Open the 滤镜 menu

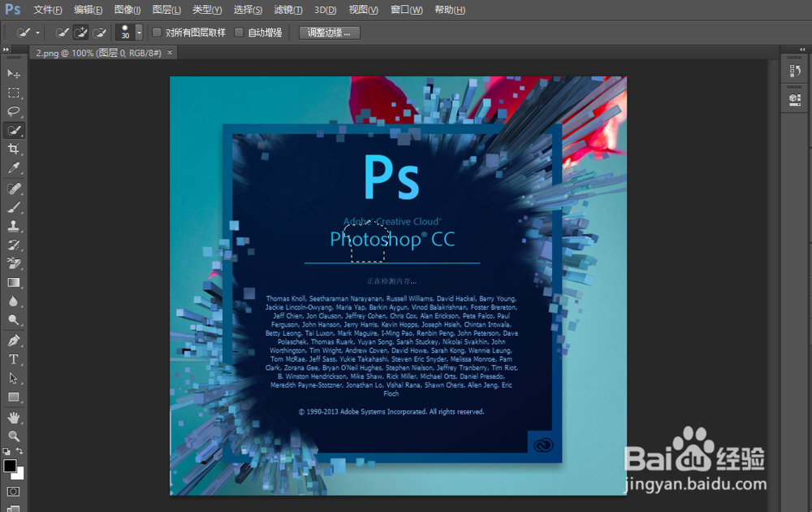pos(286,10)
